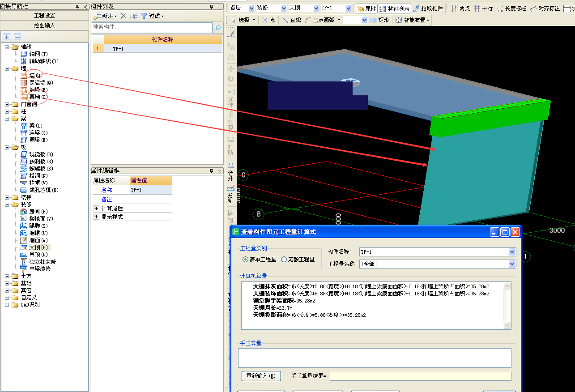
Task: Click the 手工算量结果 result field
Action: click(420, 376)
